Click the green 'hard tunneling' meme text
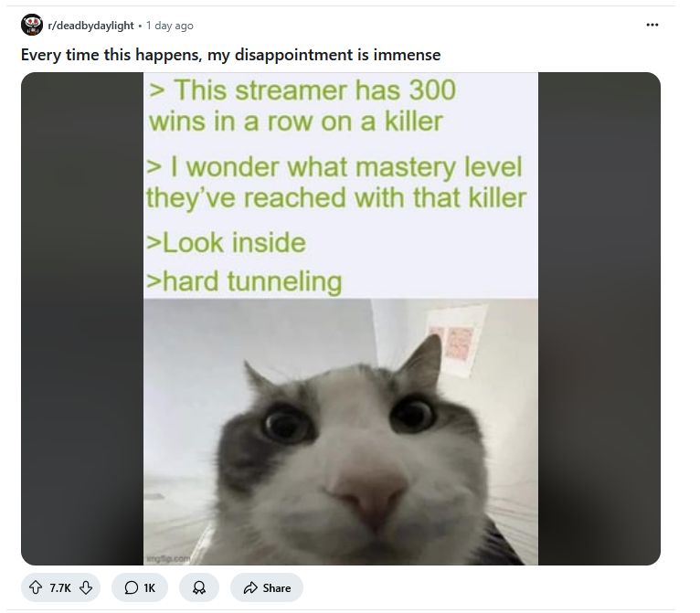Screen dimensions: 700x613 tap(244, 282)
